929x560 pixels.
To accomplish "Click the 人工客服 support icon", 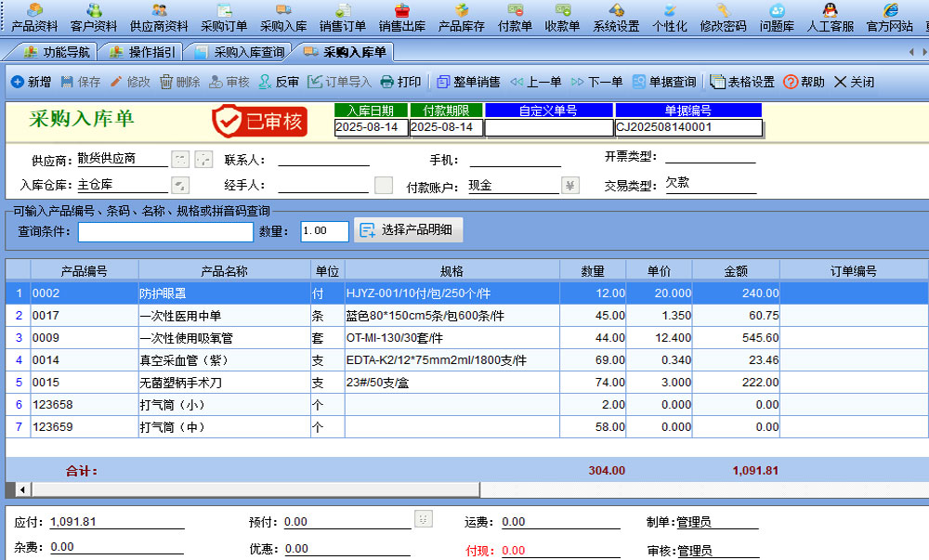I will [x=831, y=18].
